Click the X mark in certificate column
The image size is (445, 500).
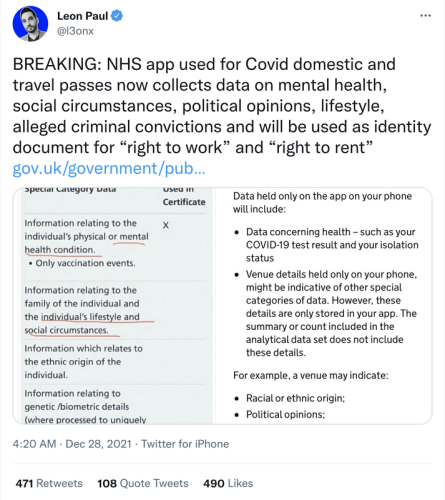click(166, 225)
